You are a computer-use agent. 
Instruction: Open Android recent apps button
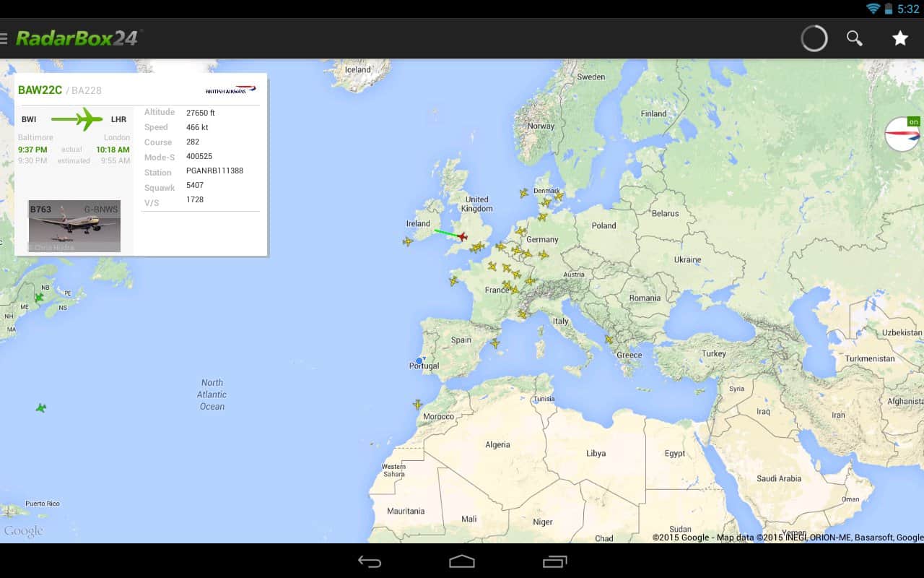click(554, 561)
